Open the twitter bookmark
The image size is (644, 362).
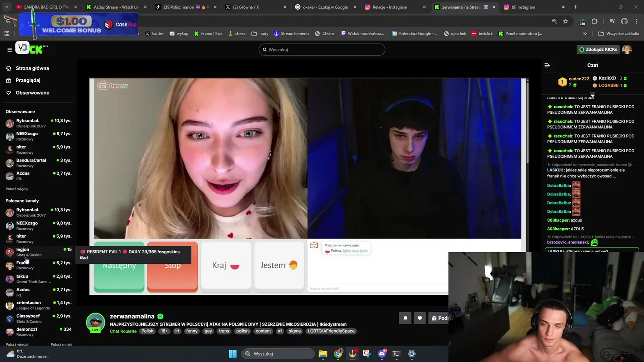click(154, 34)
